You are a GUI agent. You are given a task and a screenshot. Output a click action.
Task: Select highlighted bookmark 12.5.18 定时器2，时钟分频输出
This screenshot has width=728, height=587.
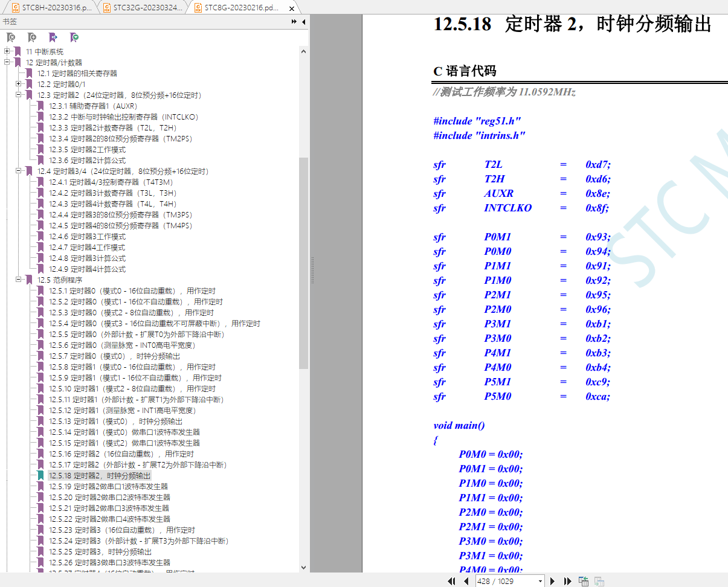click(x=100, y=475)
